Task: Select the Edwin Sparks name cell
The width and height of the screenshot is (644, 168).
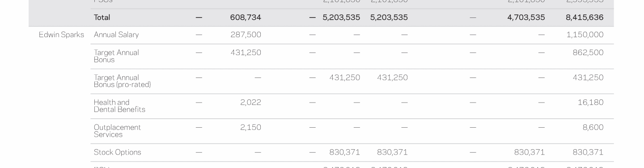Action: click(x=61, y=35)
